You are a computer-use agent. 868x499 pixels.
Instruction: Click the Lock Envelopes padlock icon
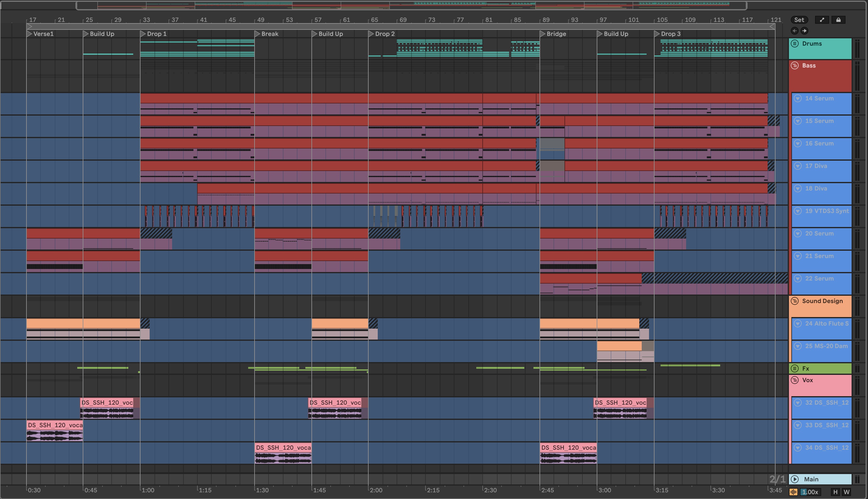pyautogui.click(x=838, y=20)
